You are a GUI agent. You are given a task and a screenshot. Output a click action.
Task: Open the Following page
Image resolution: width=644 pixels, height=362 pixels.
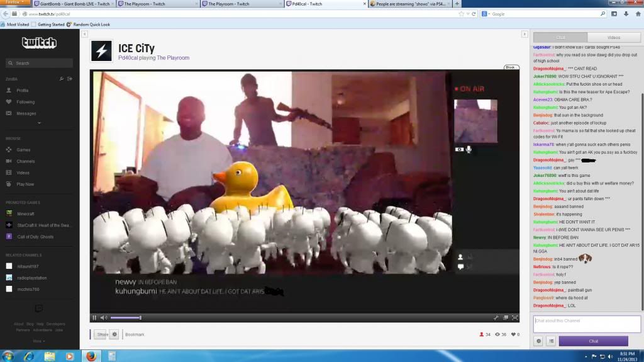click(x=25, y=101)
